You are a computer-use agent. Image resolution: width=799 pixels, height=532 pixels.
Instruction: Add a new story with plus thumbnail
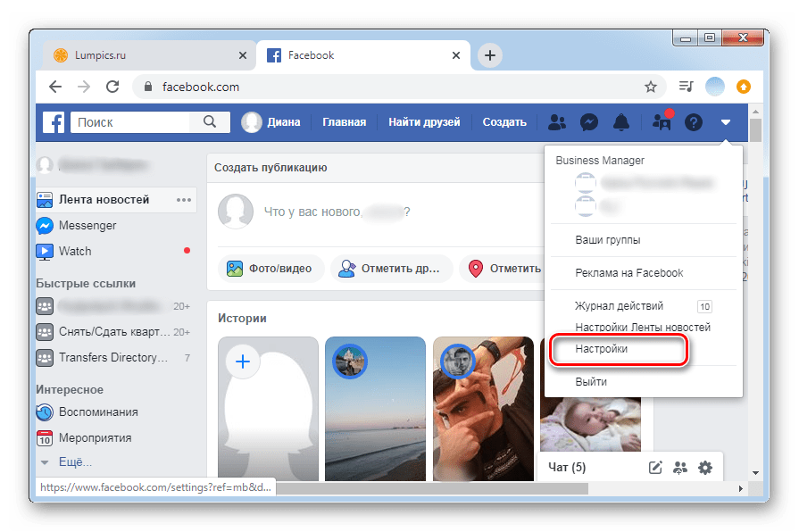[x=243, y=362]
